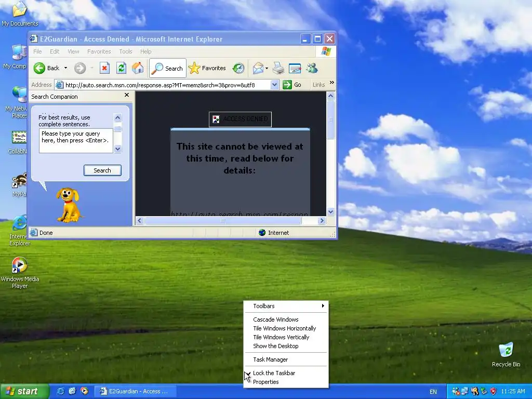Click the Start button
Viewport: 532px width, 399px height.
click(24, 392)
